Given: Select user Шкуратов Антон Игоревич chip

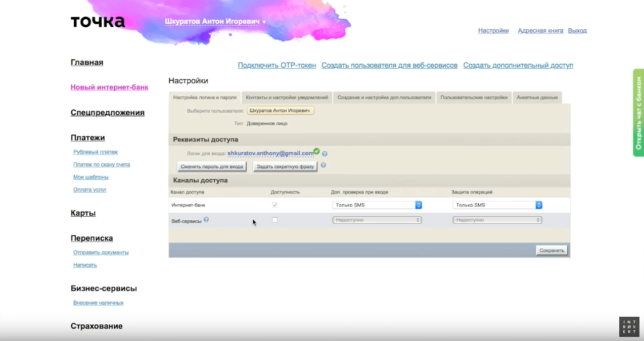Looking at the screenshot, I should click(x=281, y=111).
